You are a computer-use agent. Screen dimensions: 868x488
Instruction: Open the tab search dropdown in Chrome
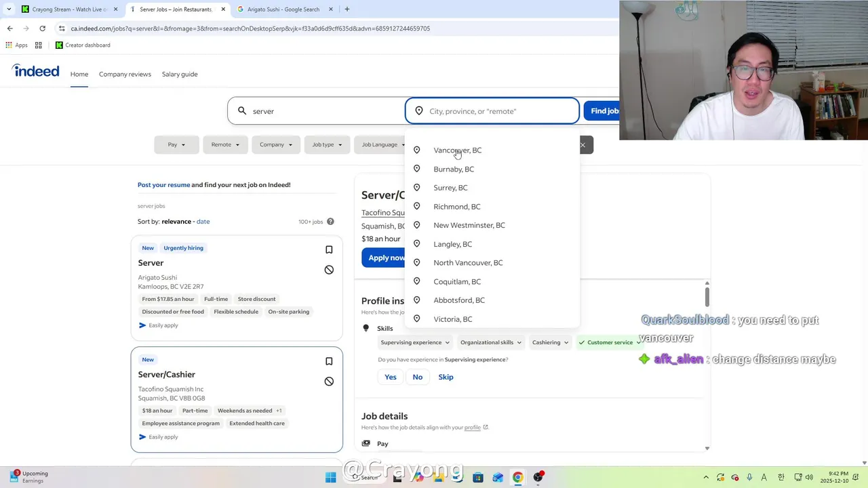[x=8, y=9]
